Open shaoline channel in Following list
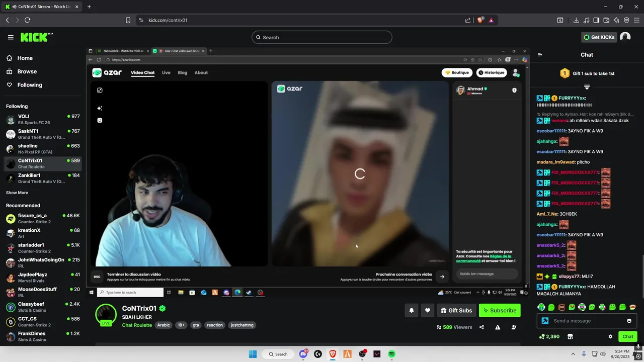 pos(42,149)
